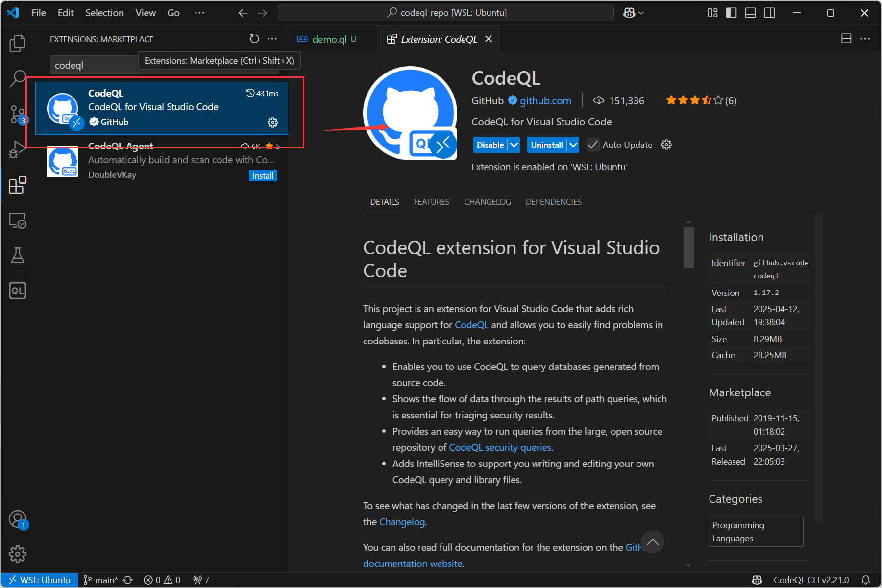This screenshot has height=588, width=882.
Task: Open the Copilot dropdown chevron in title bar
Action: click(x=641, y=13)
